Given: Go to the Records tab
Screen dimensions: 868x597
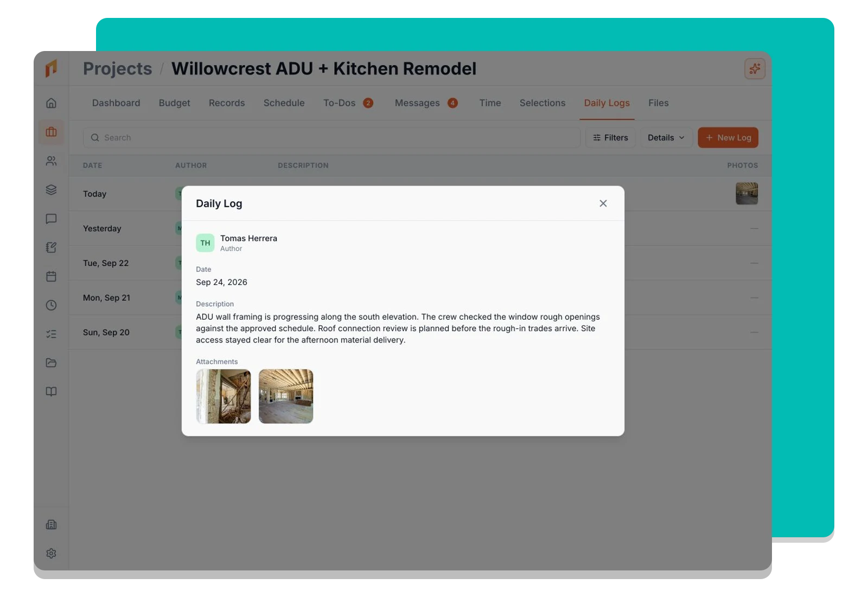Looking at the screenshot, I should coord(227,103).
